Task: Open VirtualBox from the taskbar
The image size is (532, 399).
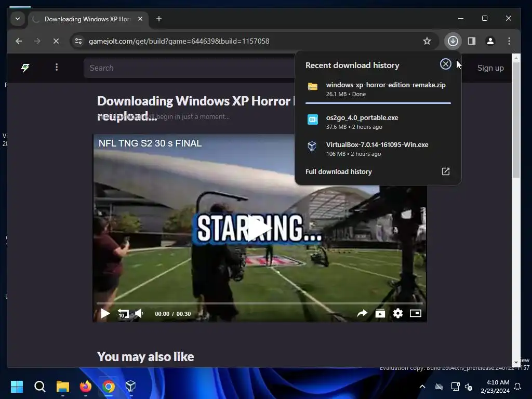Action: [x=130, y=387]
